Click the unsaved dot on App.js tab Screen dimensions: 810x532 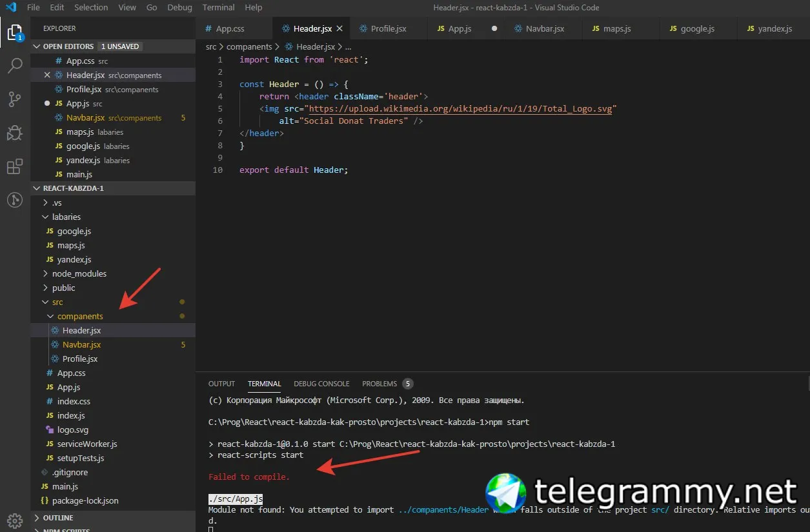click(x=494, y=28)
